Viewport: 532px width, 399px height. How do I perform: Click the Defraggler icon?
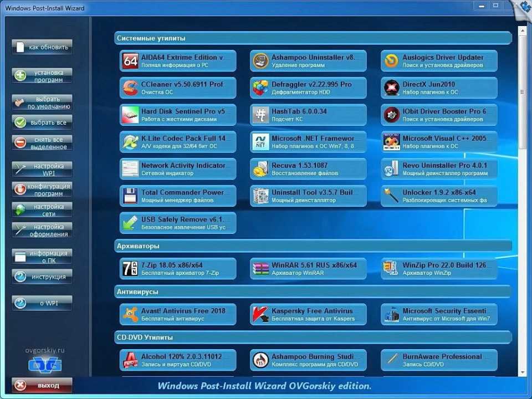click(260, 88)
